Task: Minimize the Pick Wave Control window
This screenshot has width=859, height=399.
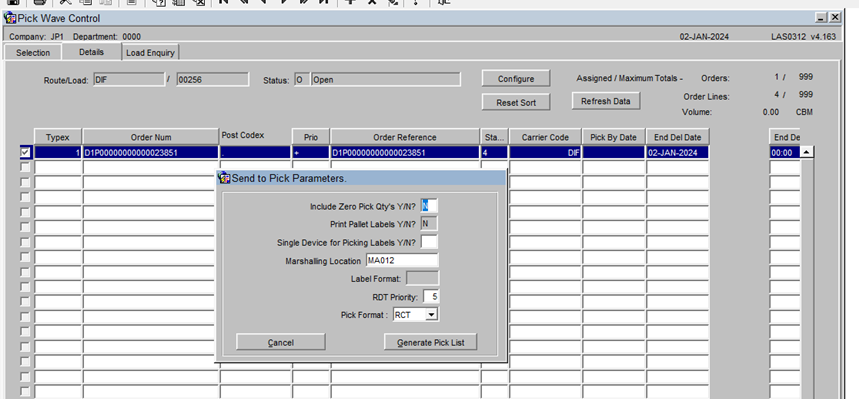Action: (821, 18)
